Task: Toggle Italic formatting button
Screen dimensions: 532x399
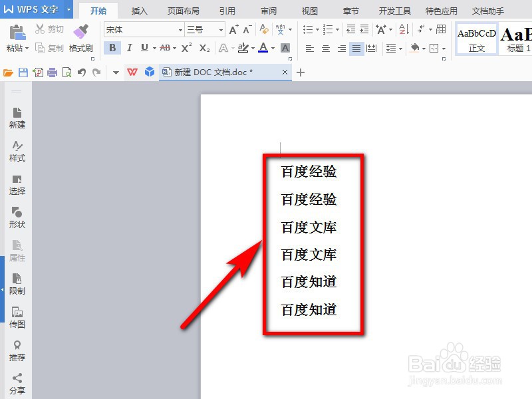Action: [129, 48]
